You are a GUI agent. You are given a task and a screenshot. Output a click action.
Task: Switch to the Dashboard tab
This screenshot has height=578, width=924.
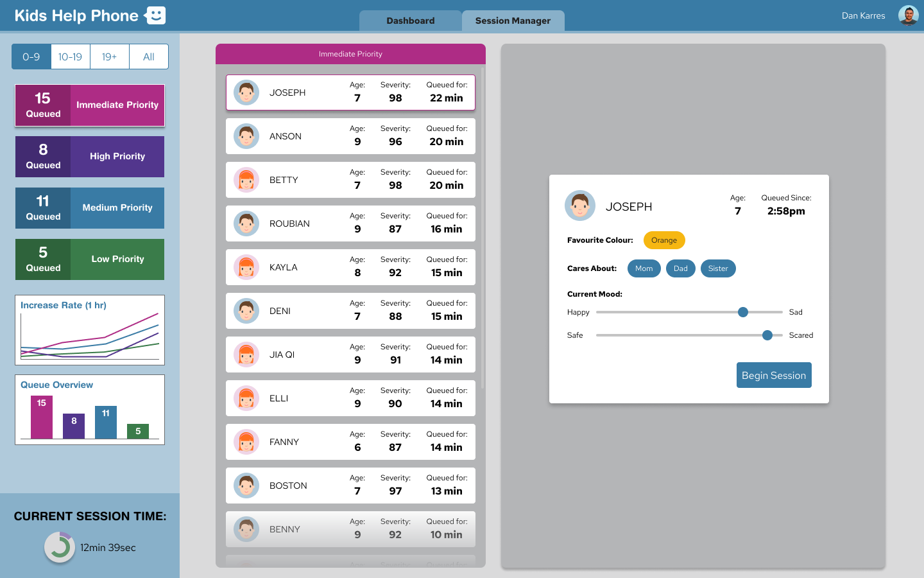(x=411, y=21)
